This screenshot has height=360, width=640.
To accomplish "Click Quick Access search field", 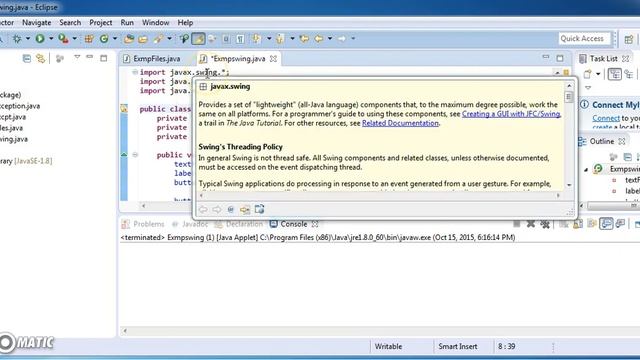I will [x=584, y=38].
